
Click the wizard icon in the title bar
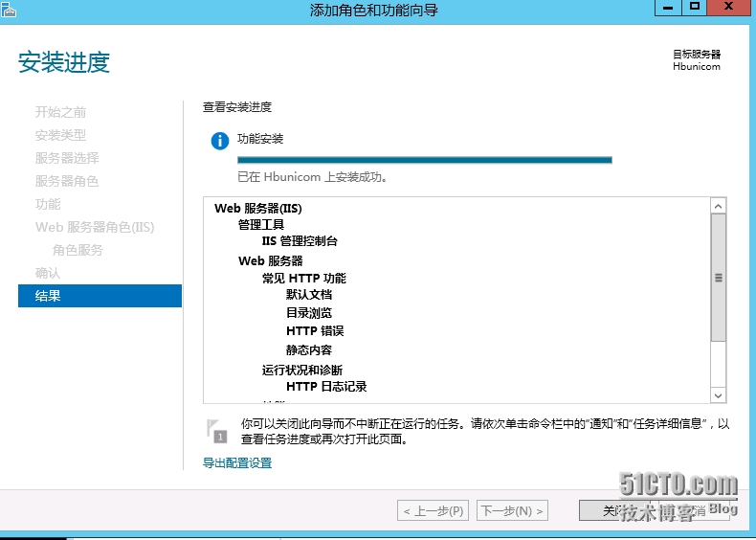pos(9,10)
